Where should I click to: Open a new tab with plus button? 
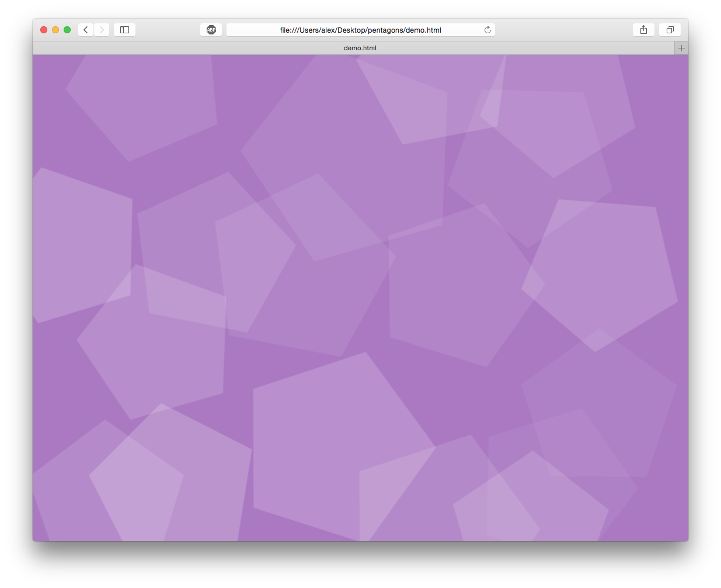[681, 48]
